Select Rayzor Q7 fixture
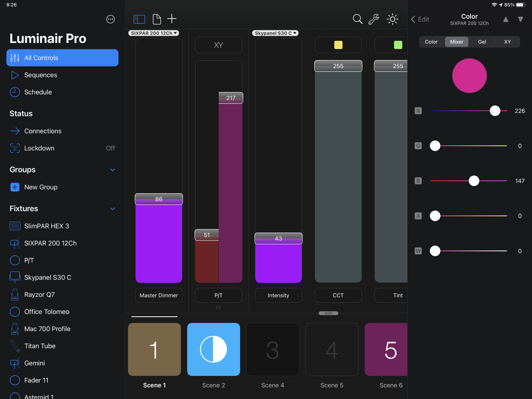This screenshot has height=399, width=532. (63, 294)
